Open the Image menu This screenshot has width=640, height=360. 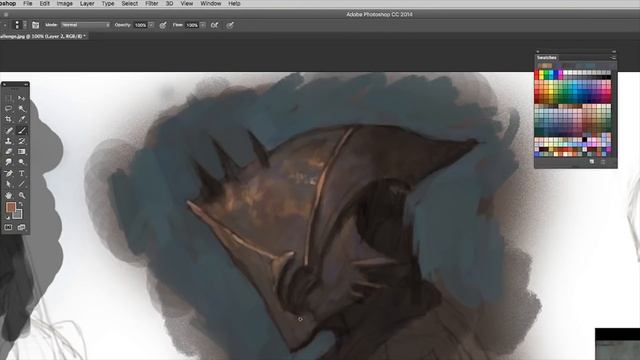click(64, 3)
